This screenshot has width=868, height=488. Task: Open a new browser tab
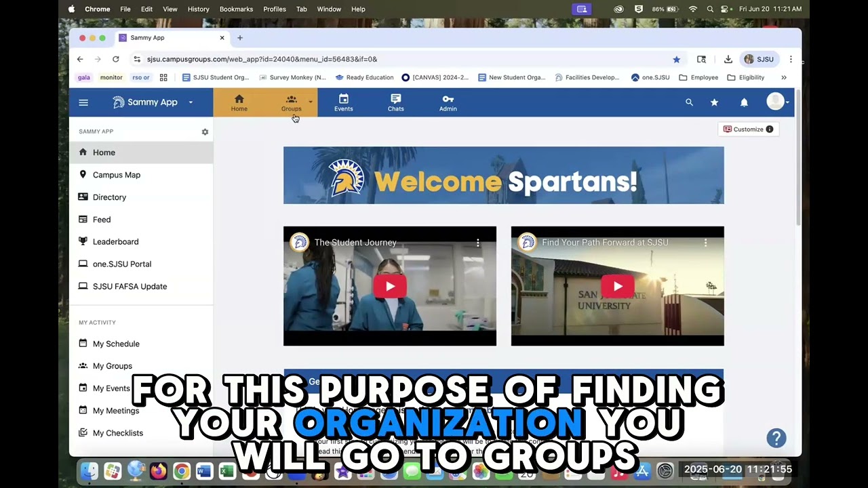pos(239,38)
